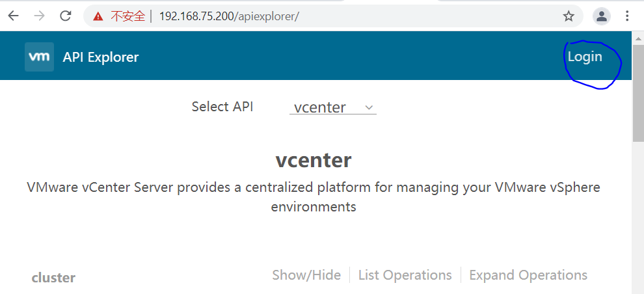Go back with the browser back arrow
This screenshot has height=294, width=644.
pos(14,16)
